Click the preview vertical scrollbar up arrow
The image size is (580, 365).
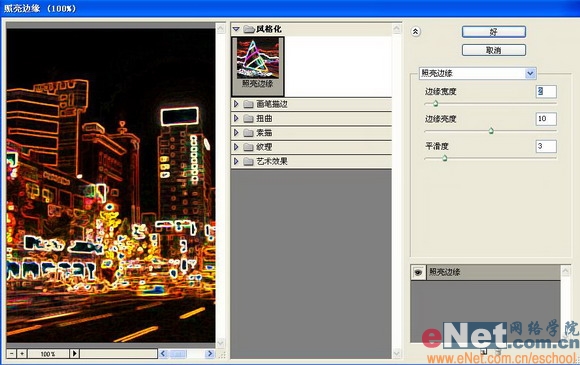[x=221, y=28]
